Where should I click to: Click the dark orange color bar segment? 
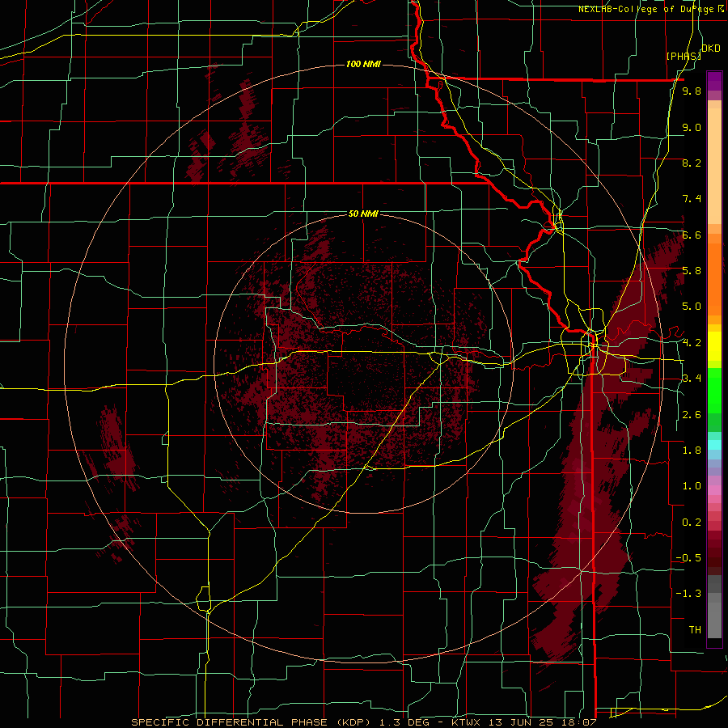pos(714,278)
